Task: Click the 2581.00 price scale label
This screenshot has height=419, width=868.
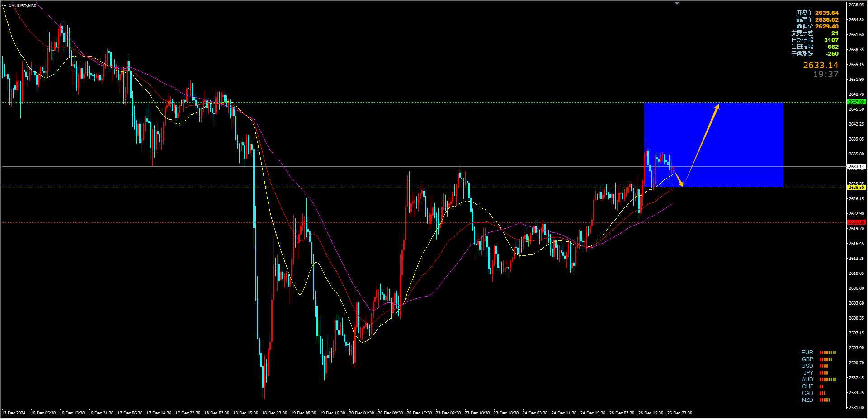Action: point(856,408)
